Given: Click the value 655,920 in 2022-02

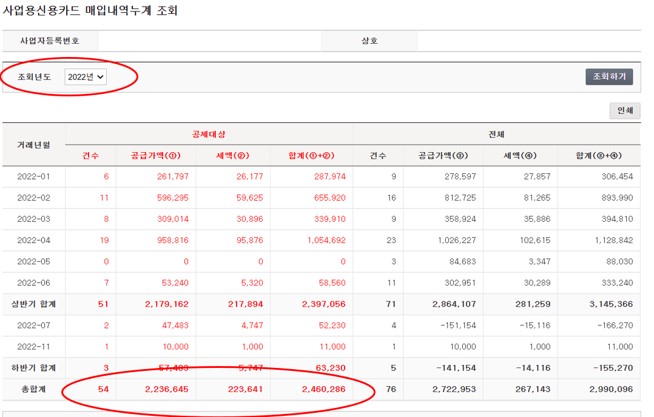Looking at the screenshot, I should tap(330, 198).
